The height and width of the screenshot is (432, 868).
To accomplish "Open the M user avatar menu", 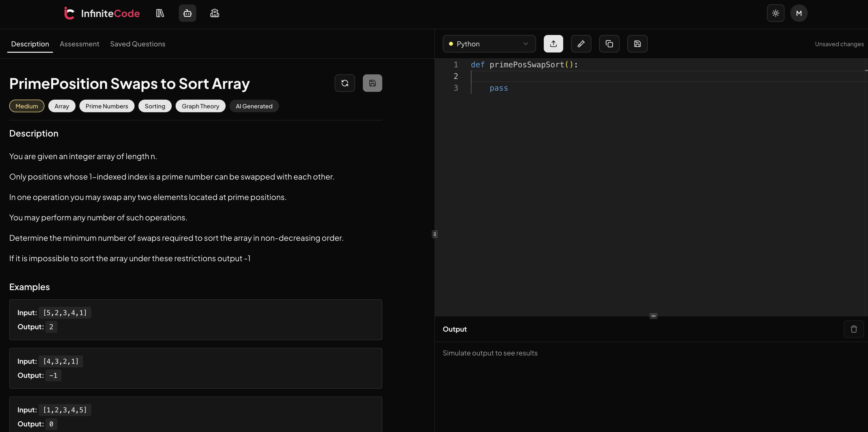I will coord(799,13).
